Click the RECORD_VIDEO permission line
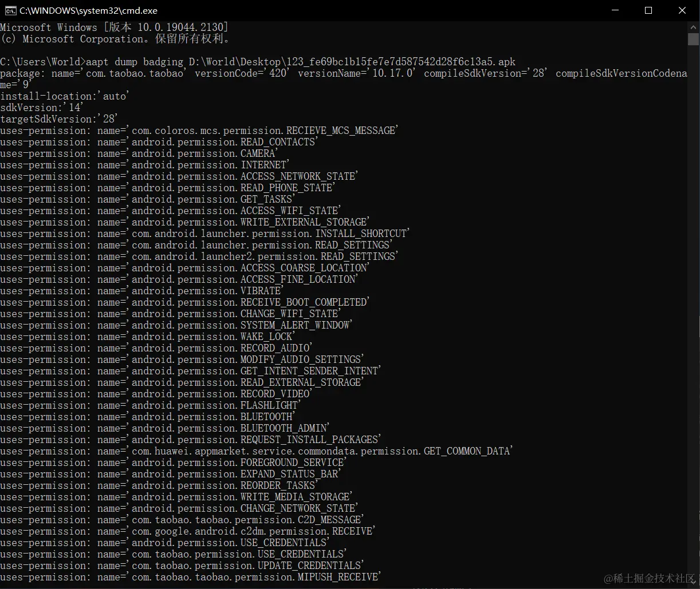Screen dimensions: 700x589 click(156, 394)
